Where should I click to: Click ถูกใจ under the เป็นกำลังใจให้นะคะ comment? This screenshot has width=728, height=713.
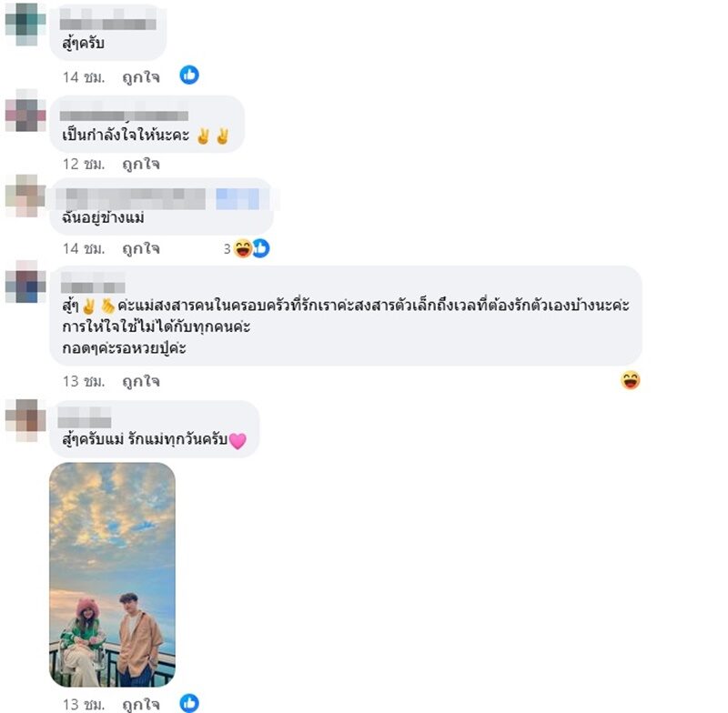141,164
